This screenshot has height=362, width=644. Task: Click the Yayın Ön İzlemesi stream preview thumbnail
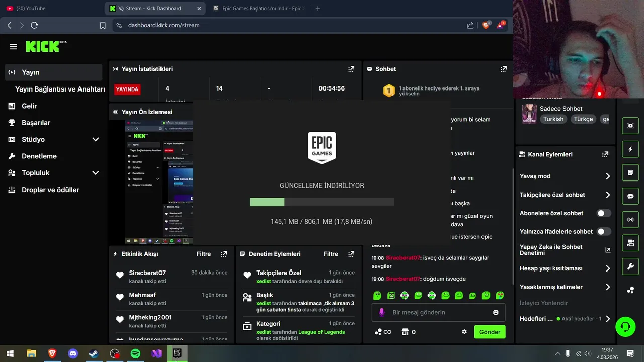pyautogui.click(x=159, y=182)
